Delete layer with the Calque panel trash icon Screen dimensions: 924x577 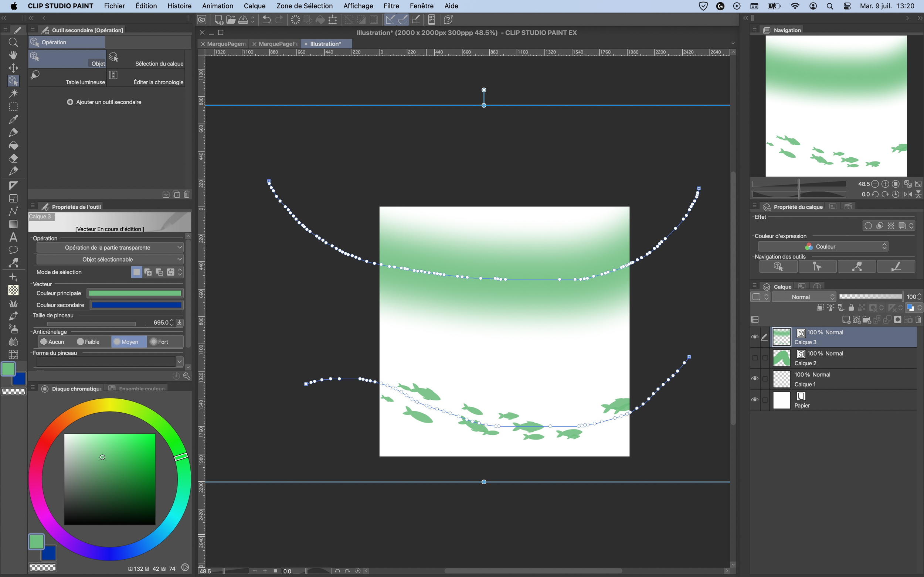[x=918, y=320]
